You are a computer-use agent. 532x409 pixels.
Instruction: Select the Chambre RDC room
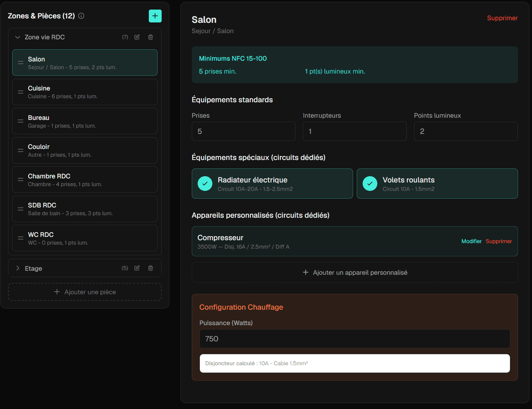[x=85, y=179]
